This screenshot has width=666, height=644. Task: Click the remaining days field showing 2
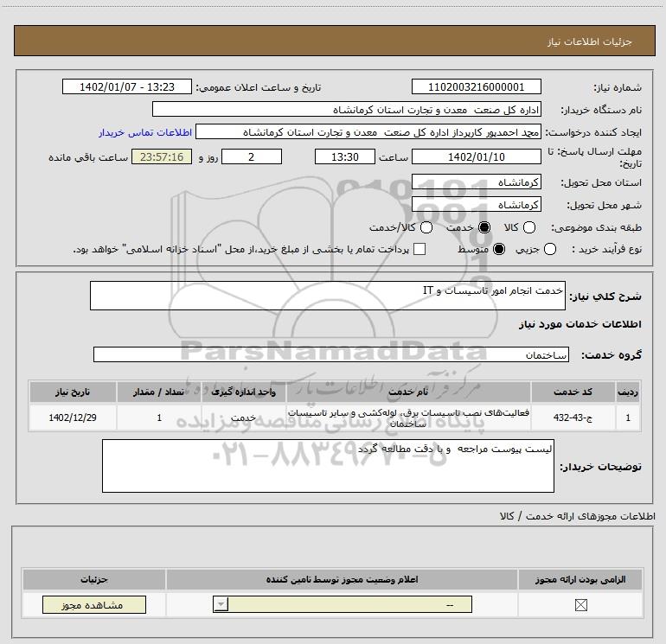tap(252, 156)
